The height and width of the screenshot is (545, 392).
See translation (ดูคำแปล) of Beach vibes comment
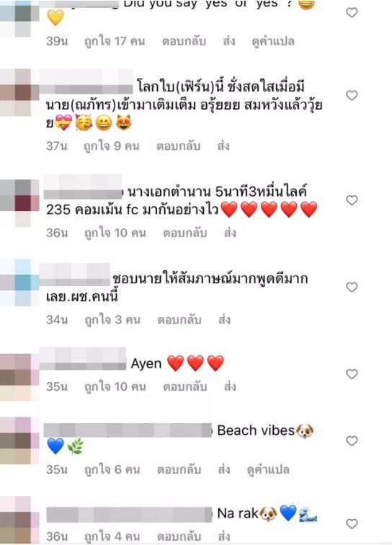point(268,470)
